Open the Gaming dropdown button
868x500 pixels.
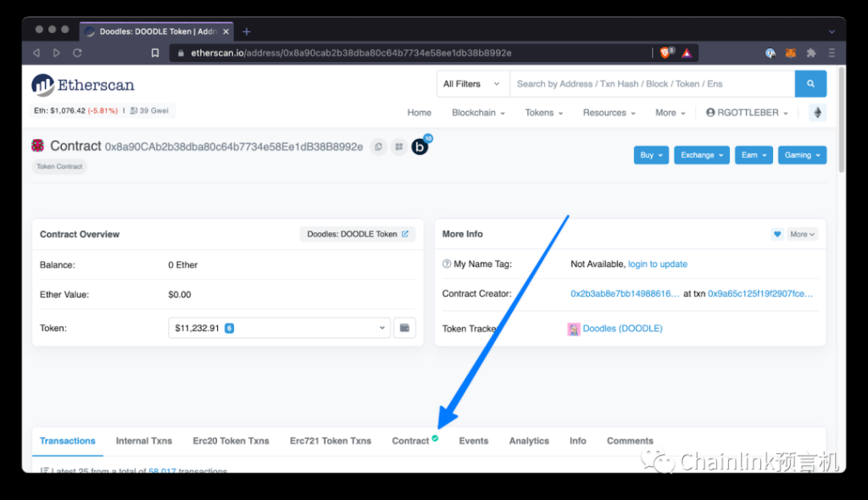[x=802, y=155]
